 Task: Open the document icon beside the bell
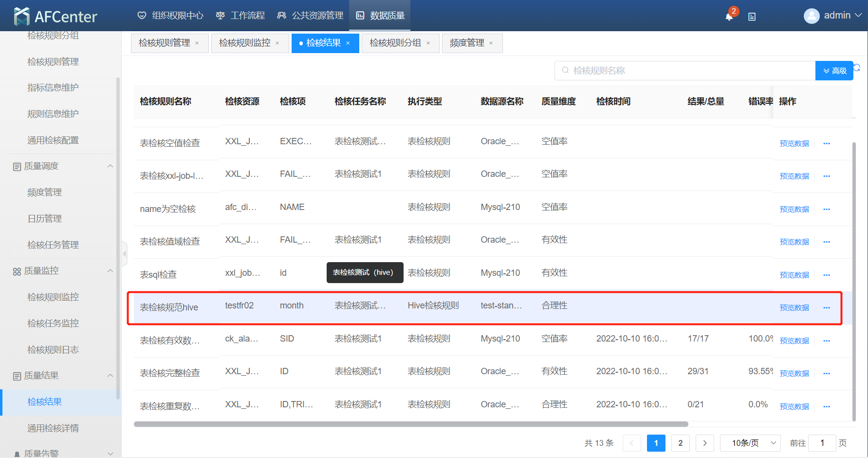[x=752, y=17]
